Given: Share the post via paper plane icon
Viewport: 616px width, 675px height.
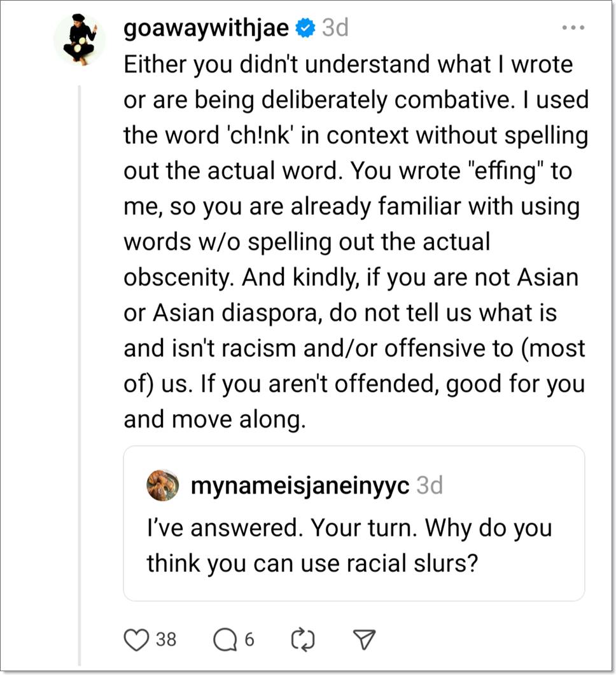Looking at the screenshot, I should [365, 639].
